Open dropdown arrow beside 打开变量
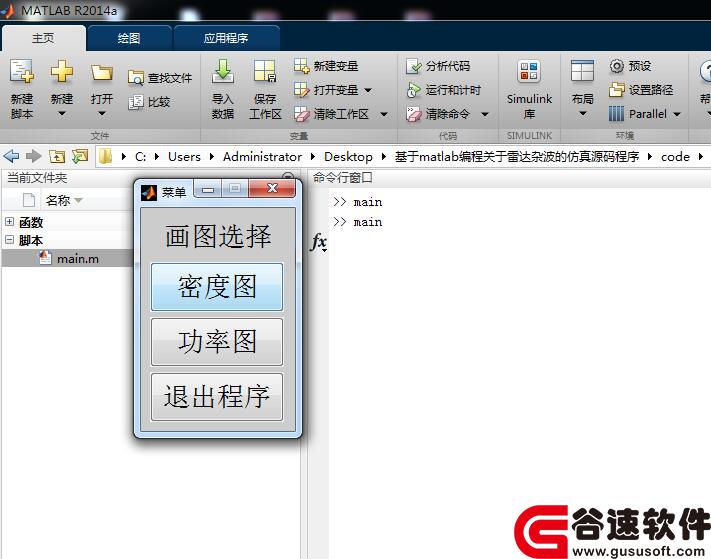 point(368,90)
